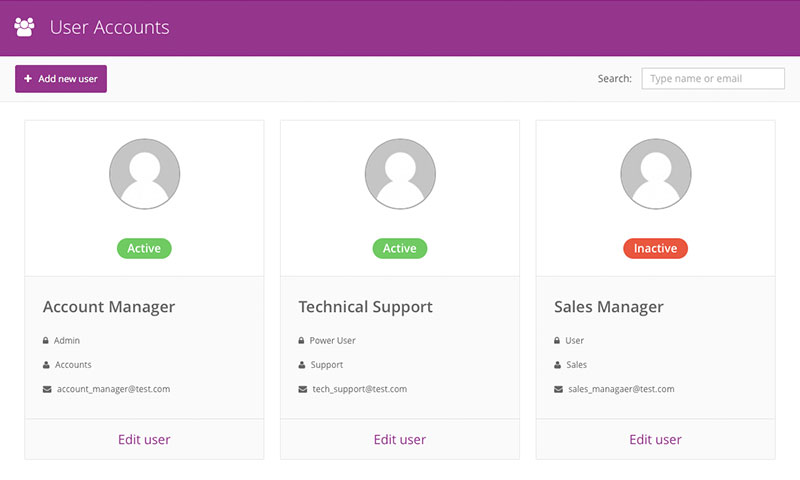Click the lock icon beside User role
The width and height of the screenshot is (800, 480).
[557, 340]
